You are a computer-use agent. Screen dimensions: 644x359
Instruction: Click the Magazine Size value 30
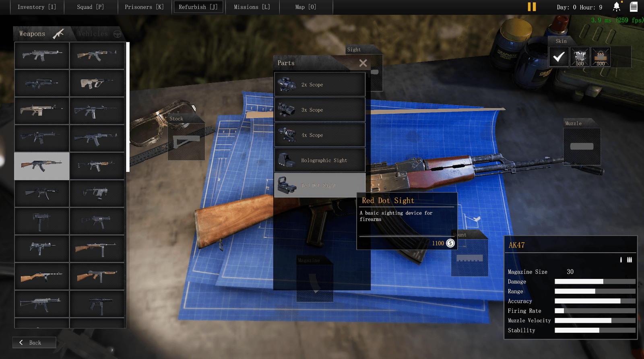point(570,272)
